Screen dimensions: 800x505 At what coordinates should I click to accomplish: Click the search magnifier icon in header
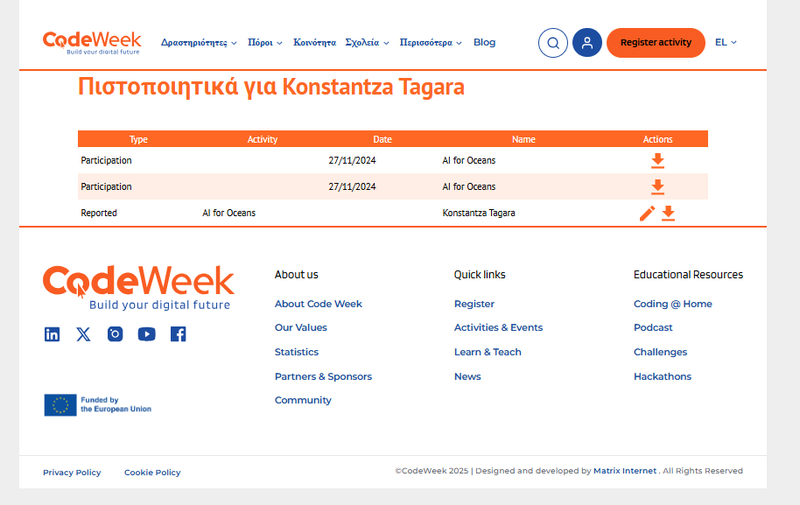coord(553,43)
